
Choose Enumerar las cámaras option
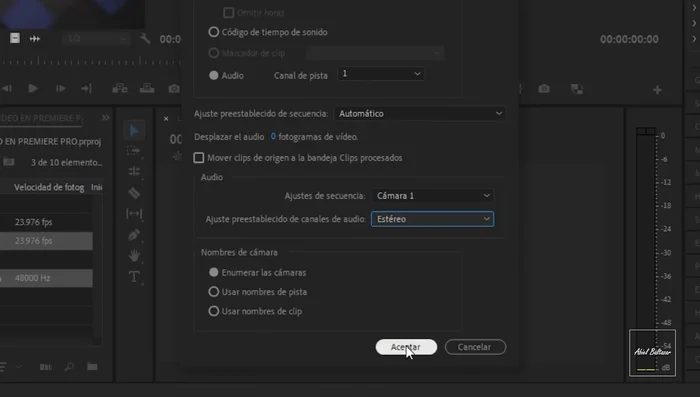[214, 272]
